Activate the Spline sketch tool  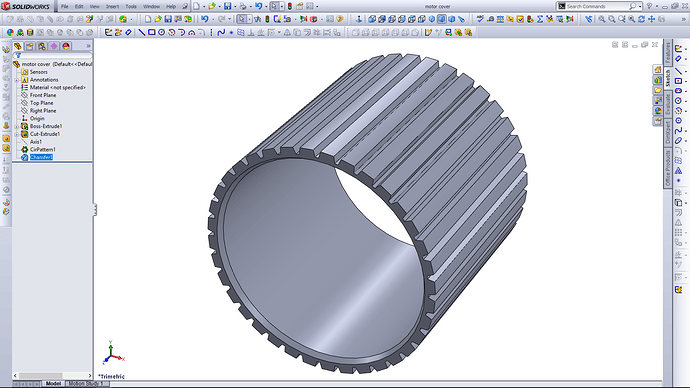click(221, 33)
